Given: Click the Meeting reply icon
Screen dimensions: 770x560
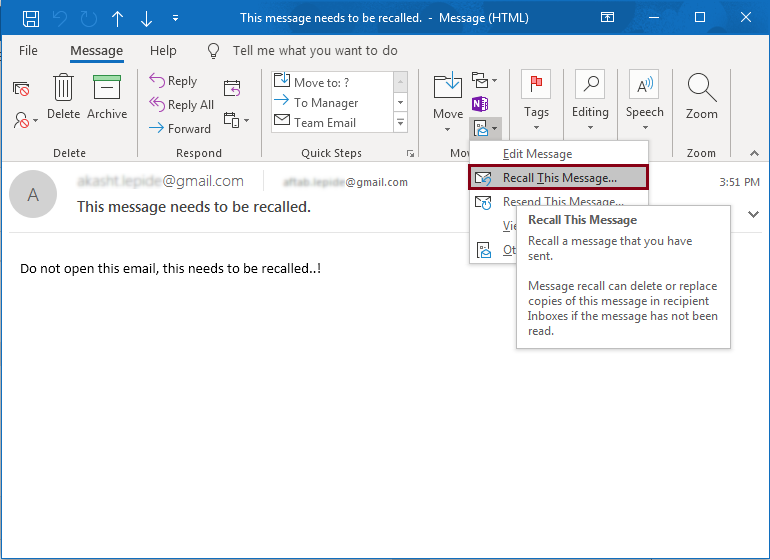Looking at the screenshot, I should [x=232, y=88].
